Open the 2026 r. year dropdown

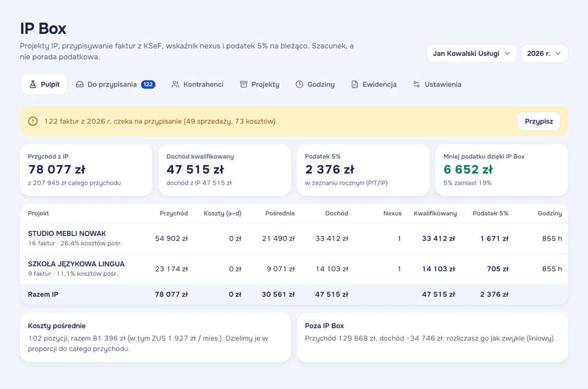coord(544,53)
